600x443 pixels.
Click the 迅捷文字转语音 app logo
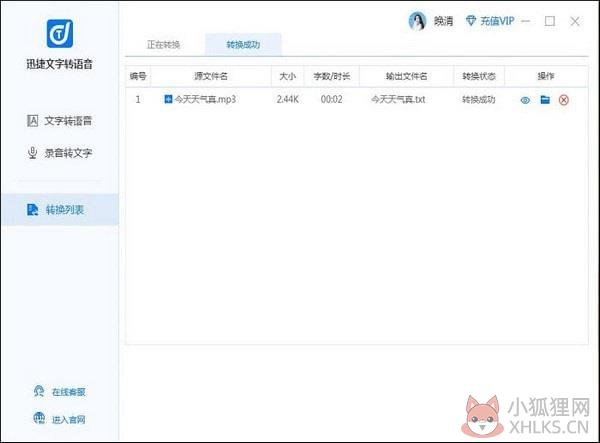pos(60,34)
